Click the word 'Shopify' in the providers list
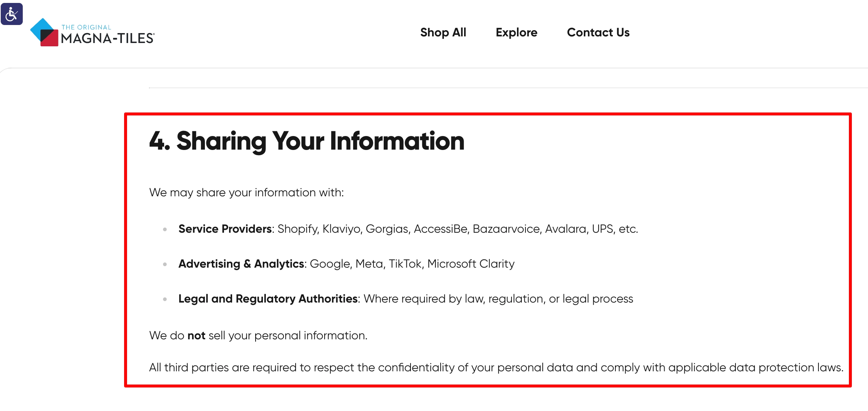This screenshot has width=868, height=411. point(299,229)
